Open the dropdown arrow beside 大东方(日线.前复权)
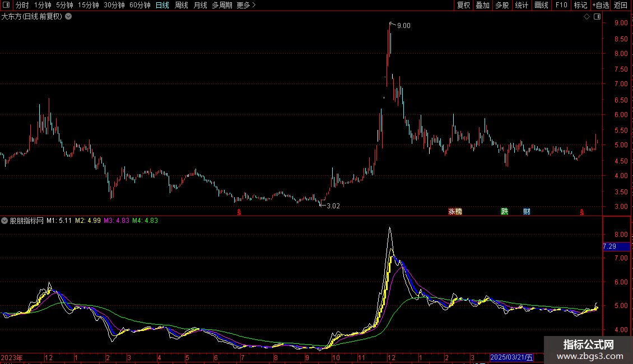This screenshot has height=364, width=633. (x=69, y=17)
